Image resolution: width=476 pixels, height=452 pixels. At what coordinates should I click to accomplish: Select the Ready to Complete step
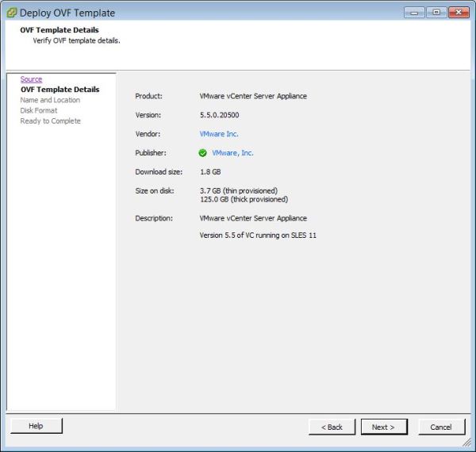(50, 121)
